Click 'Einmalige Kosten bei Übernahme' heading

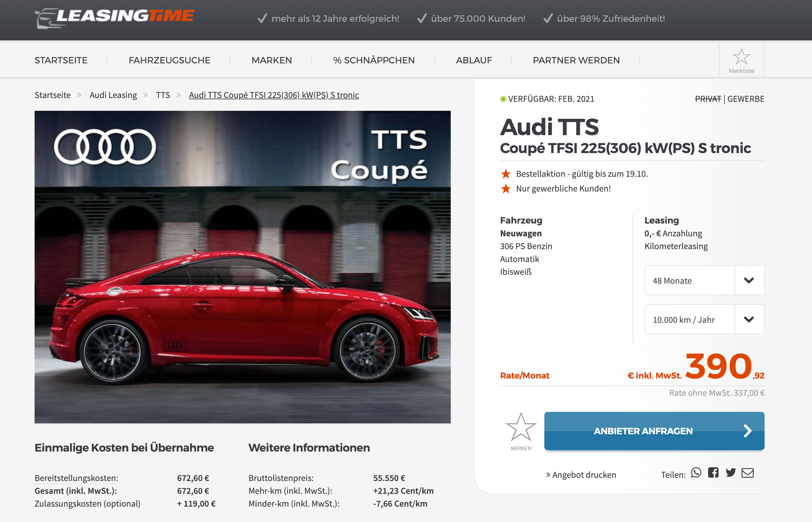[x=124, y=448]
